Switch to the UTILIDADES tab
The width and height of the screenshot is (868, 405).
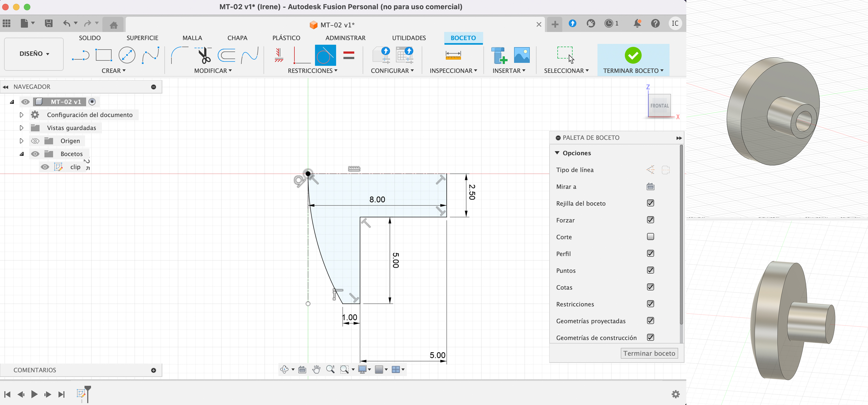coord(409,38)
